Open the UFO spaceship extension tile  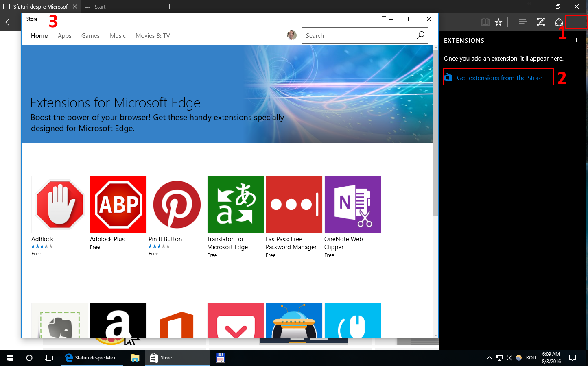[294, 320]
